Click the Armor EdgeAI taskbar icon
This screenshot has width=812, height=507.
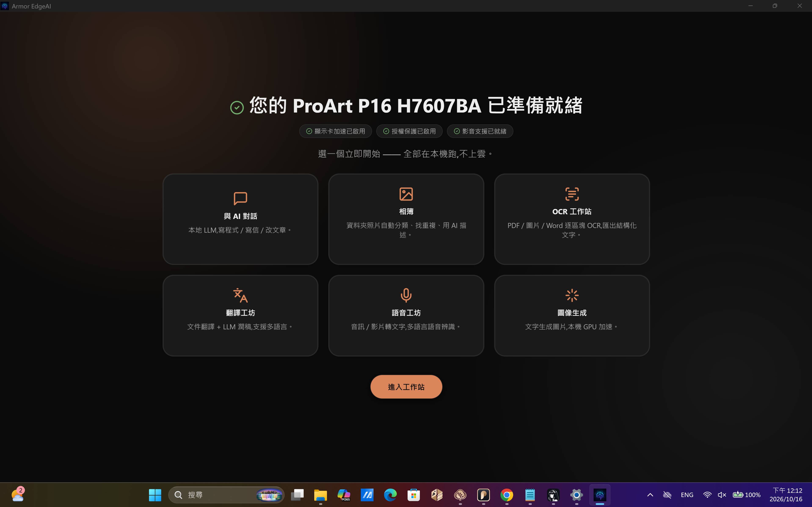600,495
